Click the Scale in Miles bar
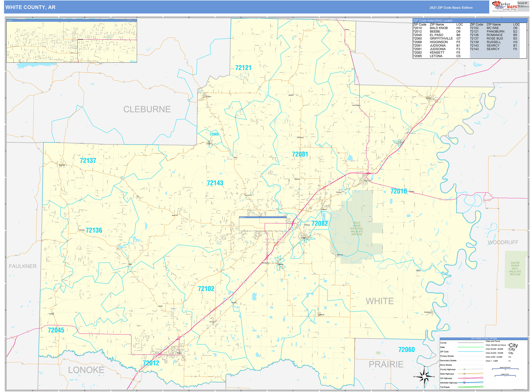This screenshot has height=392, width=532. click(x=505, y=376)
